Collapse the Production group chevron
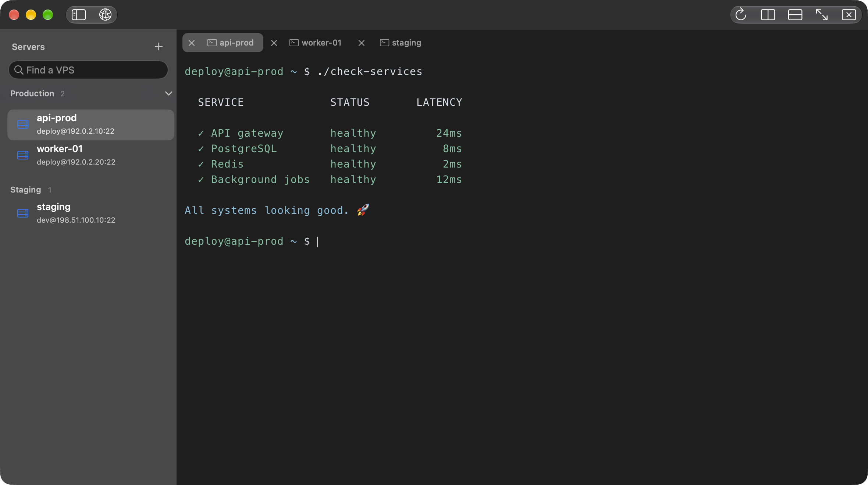The width and height of the screenshot is (868, 485). [x=168, y=93]
